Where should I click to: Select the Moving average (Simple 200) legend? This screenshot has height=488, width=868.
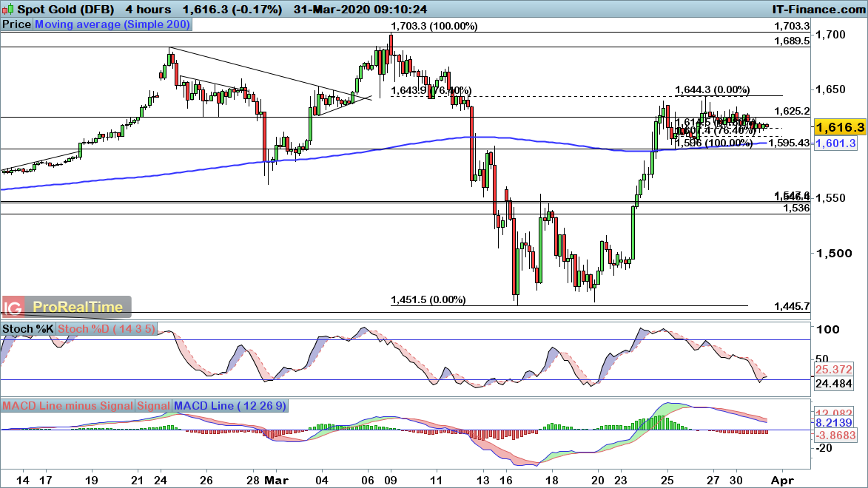coord(112,24)
